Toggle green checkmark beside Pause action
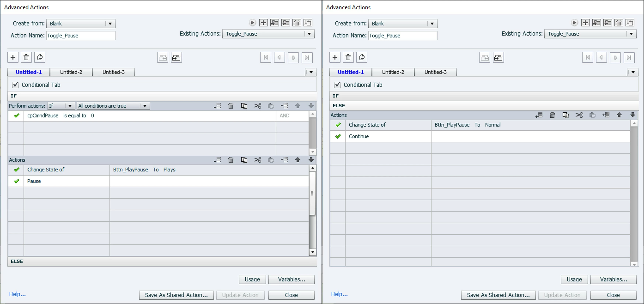This screenshot has width=644, height=304. [17, 181]
